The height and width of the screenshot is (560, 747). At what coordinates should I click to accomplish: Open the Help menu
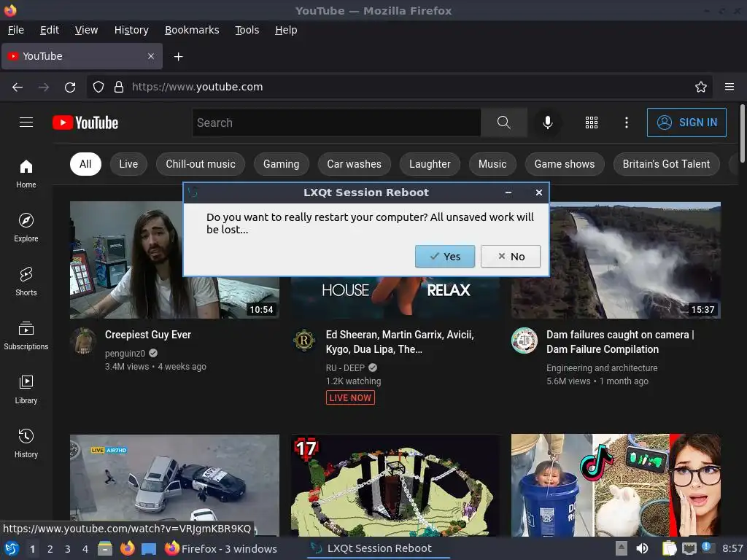pyautogui.click(x=286, y=30)
